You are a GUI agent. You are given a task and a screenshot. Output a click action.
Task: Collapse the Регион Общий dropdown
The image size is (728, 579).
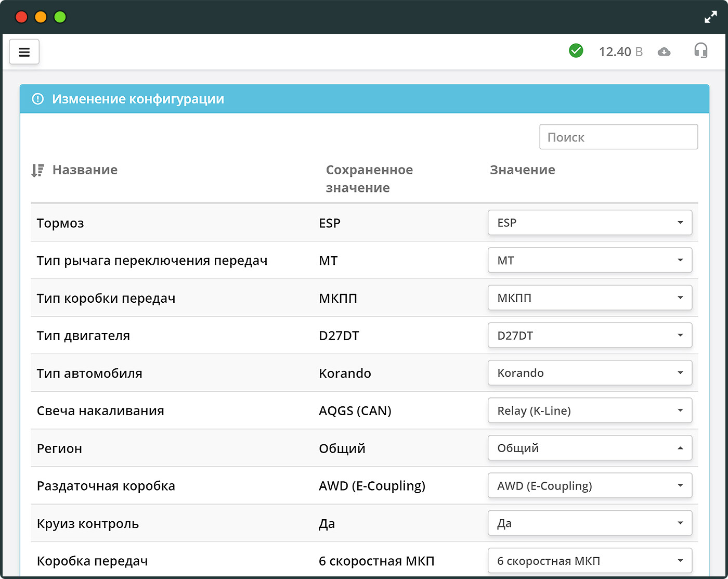click(590, 448)
